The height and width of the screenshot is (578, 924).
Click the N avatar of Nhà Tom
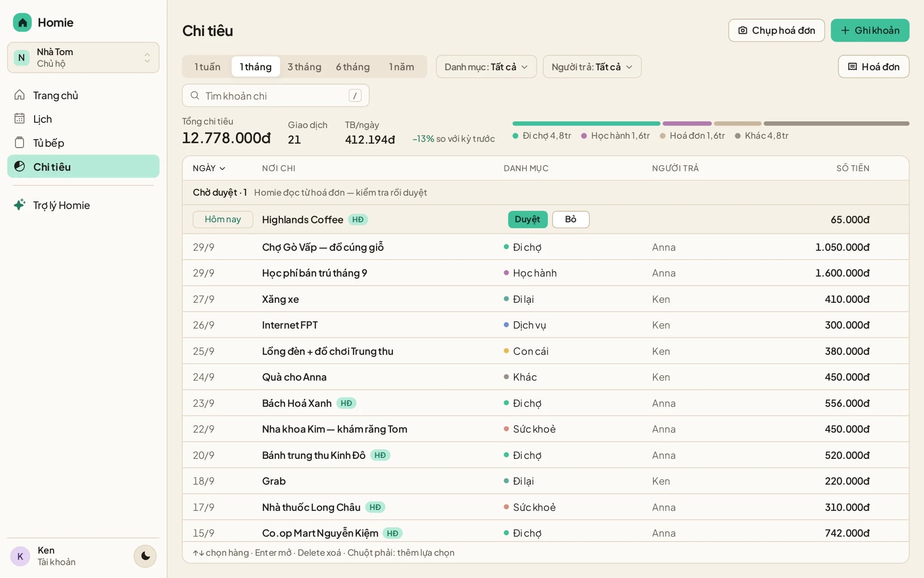pos(21,57)
